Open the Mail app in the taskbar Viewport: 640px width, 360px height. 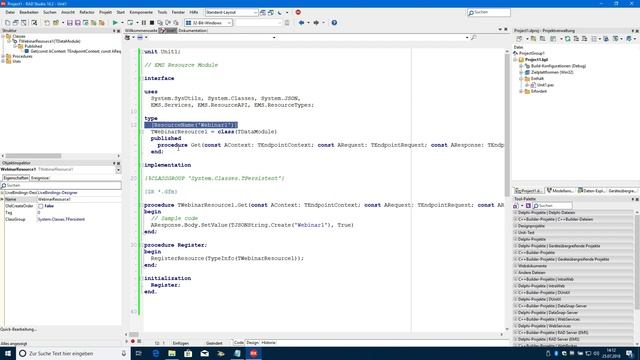click(204, 353)
